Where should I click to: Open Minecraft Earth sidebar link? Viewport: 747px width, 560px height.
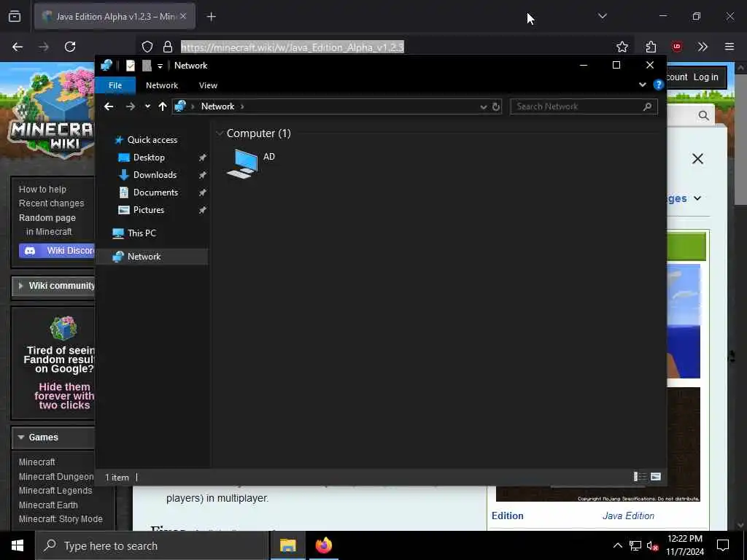tap(48, 505)
